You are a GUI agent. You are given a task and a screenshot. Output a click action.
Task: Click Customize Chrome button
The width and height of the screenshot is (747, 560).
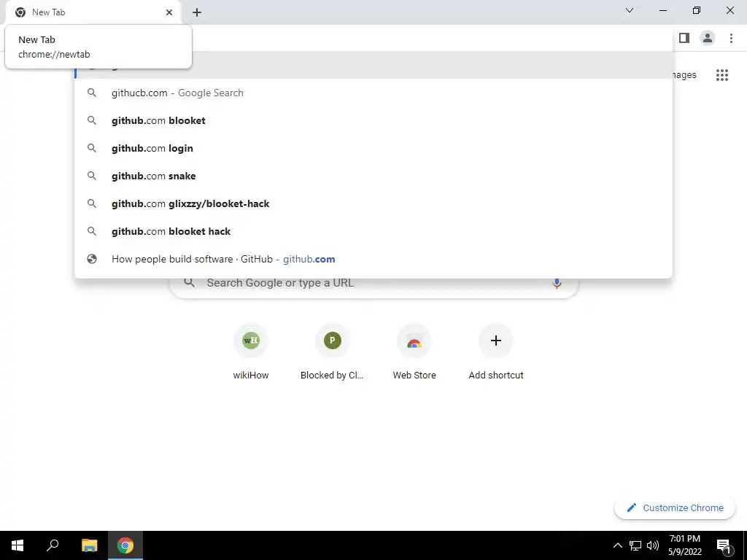675,507
